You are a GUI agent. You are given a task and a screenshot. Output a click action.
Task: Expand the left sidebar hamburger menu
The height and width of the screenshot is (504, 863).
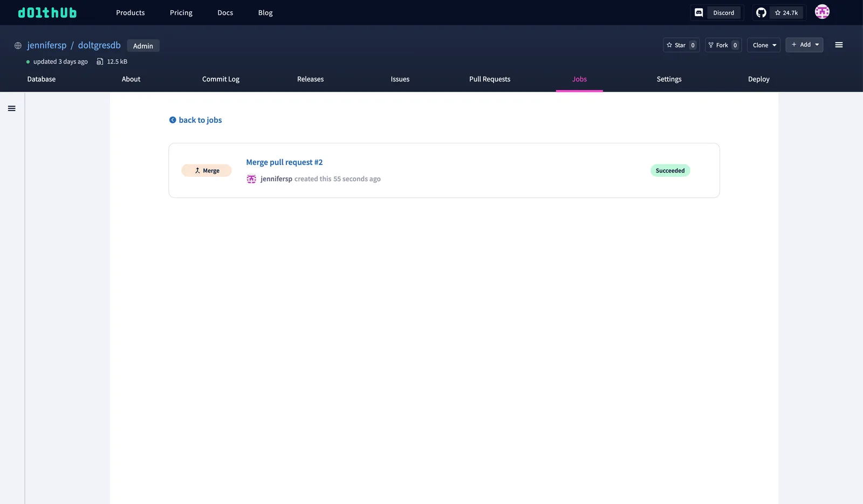pyautogui.click(x=11, y=108)
